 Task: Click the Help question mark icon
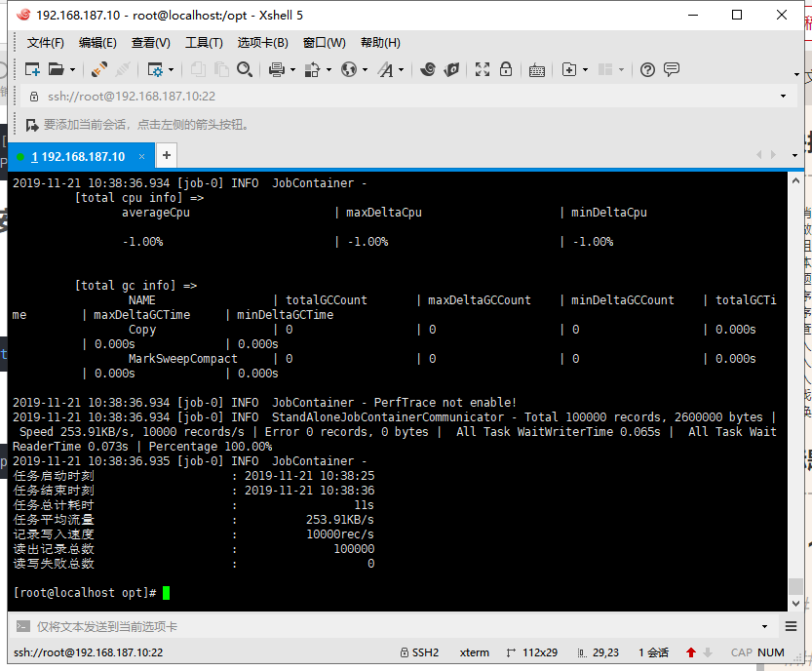click(x=647, y=69)
